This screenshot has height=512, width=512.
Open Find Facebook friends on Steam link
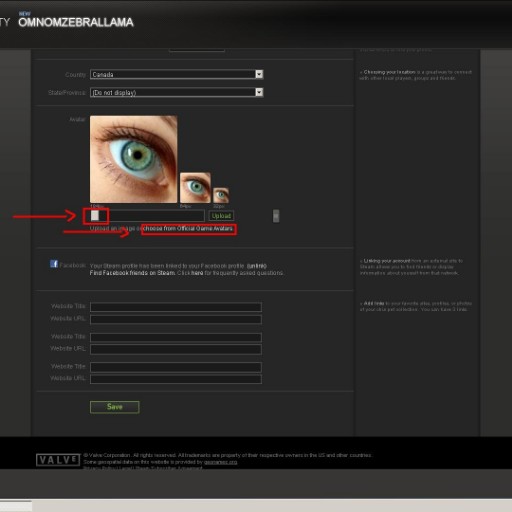[132, 273]
